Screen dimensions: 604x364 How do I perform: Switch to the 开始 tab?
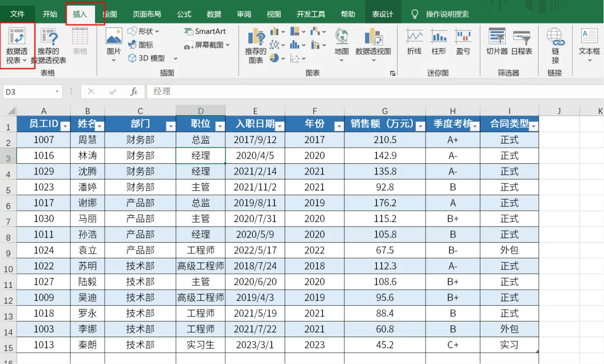click(x=50, y=14)
